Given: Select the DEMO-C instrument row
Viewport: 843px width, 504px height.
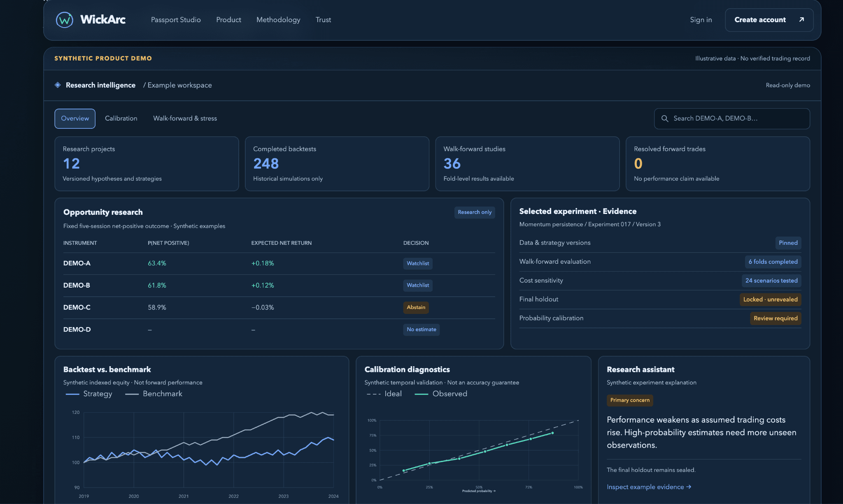Looking at the screenshot, I should 279,307.
